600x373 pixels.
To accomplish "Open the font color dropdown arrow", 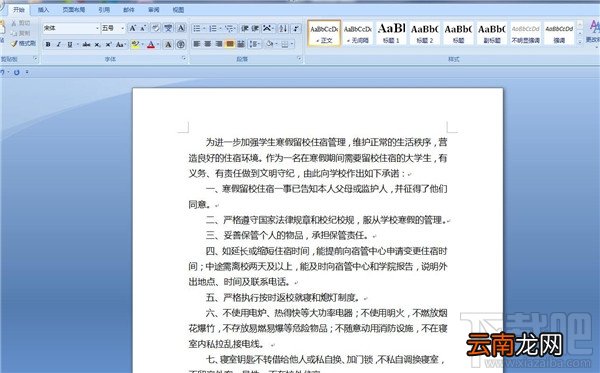I will click(x=158, y=44).
